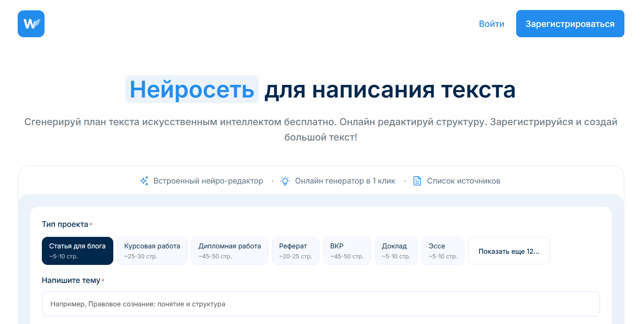The height and width of the screenshot is (324, 644).
Task: Select Курсовая работа project type
Action: point(152,251)
